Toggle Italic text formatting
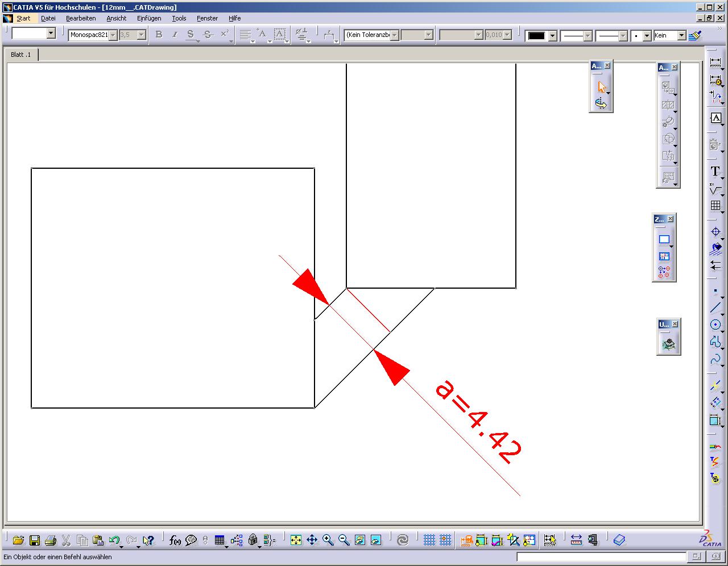The height and width of the screenshot is (566, 728). [175, 35]
